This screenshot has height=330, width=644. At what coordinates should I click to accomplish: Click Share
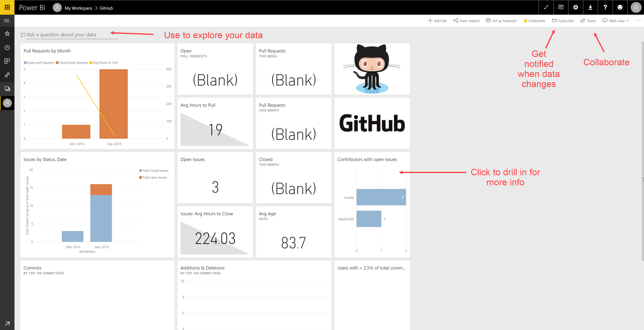pos(588,21)
